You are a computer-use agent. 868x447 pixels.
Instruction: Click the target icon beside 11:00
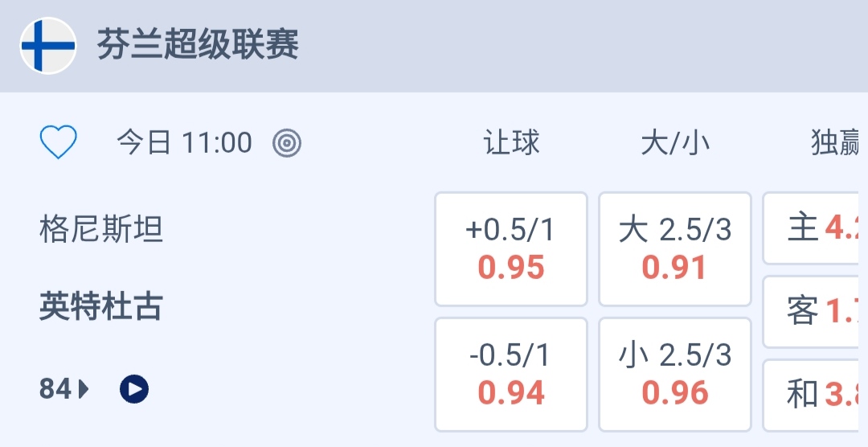[287, 143]
